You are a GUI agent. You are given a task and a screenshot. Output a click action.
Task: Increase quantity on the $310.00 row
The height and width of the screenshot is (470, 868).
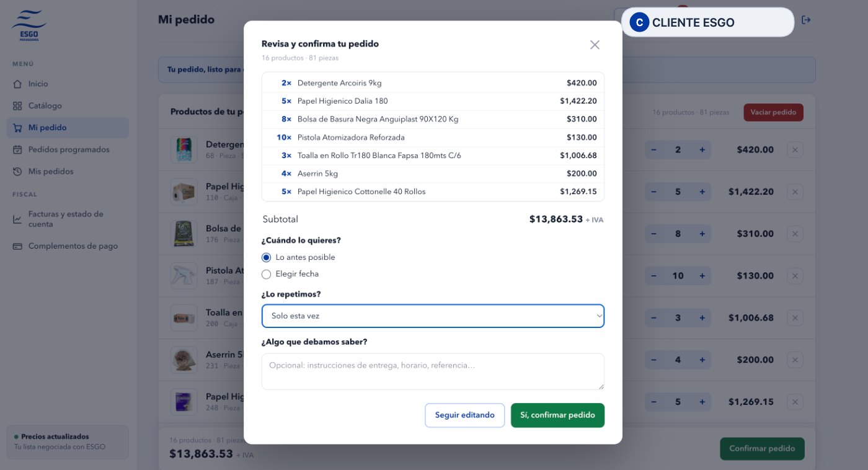(x=702, y=234)
